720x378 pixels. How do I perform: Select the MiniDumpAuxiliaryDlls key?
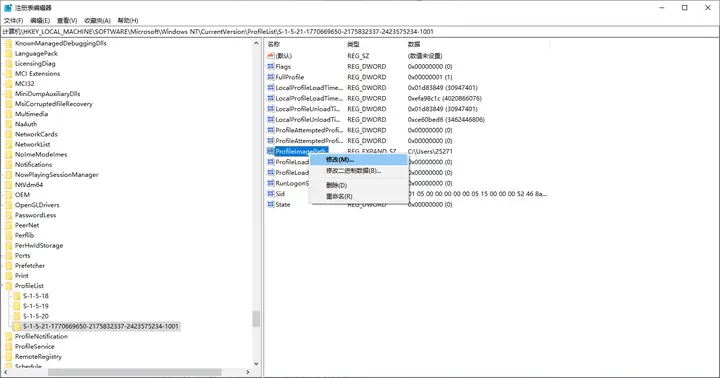pos(47,94)
